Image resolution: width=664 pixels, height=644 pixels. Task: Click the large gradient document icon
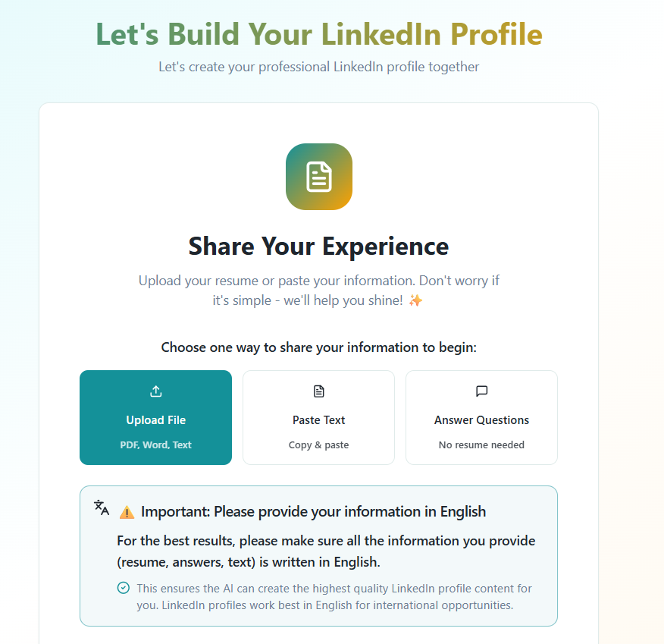tap(318, 177)
